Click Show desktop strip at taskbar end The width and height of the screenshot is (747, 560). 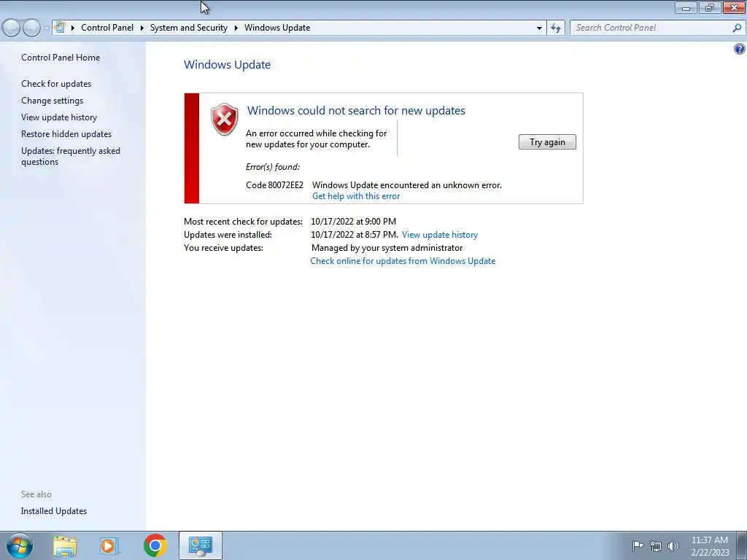[741, 546]
